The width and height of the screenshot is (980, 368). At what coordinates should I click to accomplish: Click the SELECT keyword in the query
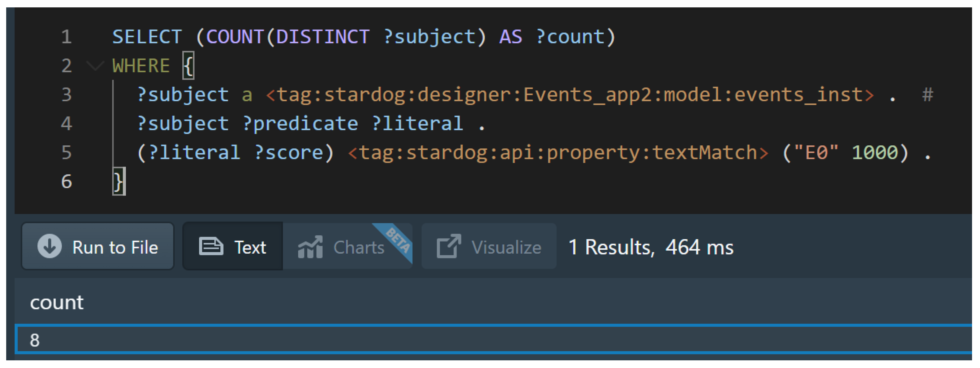(147, 37)
